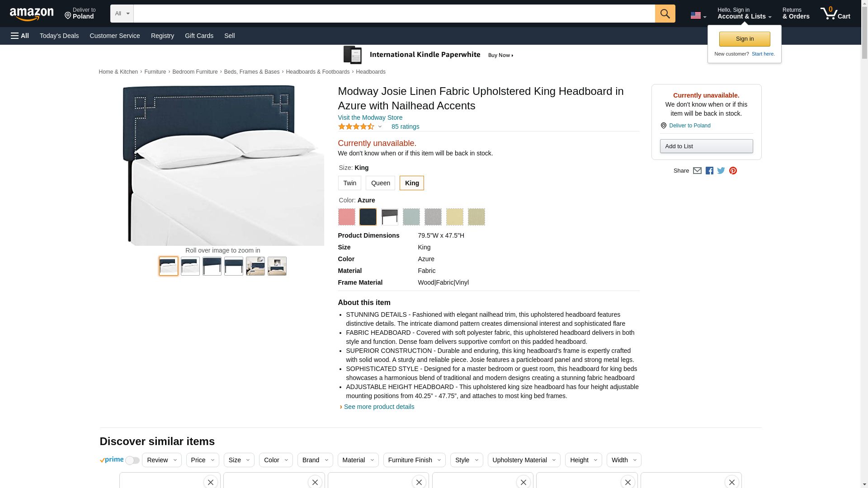Share via email envelope icon
868x488 pixels.
coord(697,171)
